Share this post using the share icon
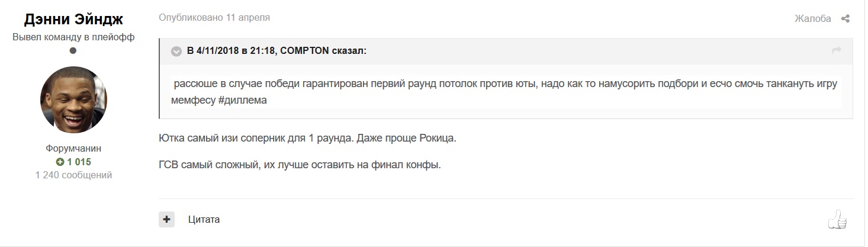The height and width of the screenshot is (247, 868). [x=846, y=19]
